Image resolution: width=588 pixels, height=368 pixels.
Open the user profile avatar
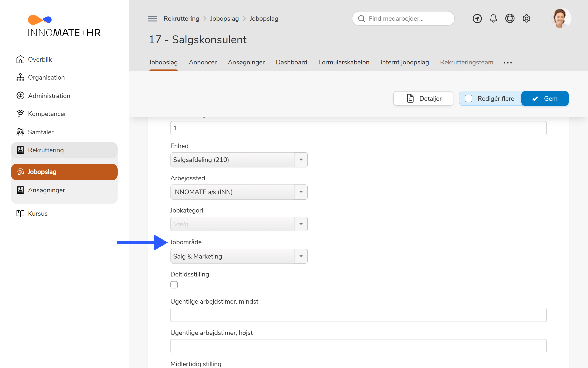click(x=561, y=18)
